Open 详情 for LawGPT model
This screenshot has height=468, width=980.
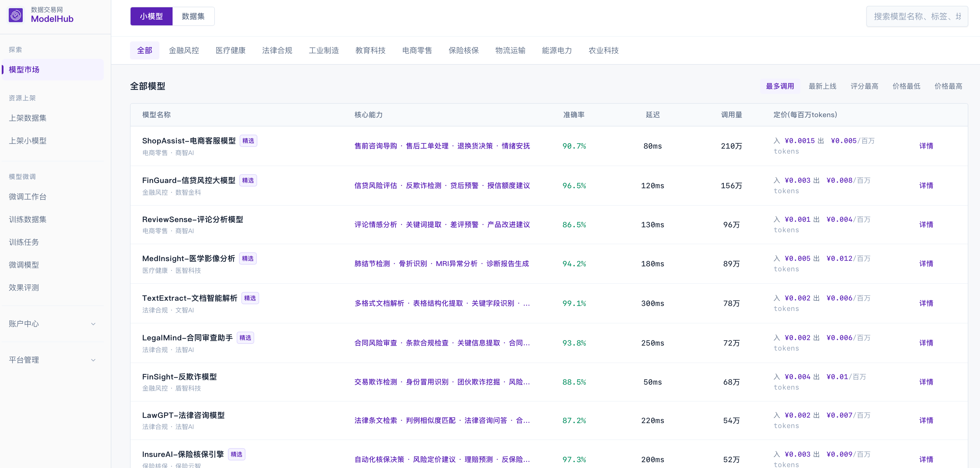pos(926,421)
